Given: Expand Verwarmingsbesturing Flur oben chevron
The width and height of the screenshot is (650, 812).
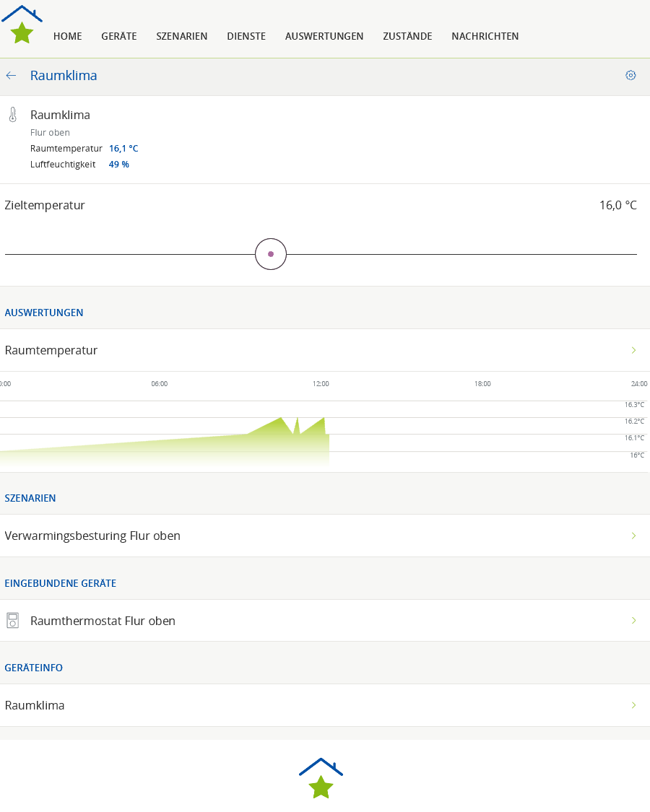Looking at the screenshot, I should click(633, 536).
